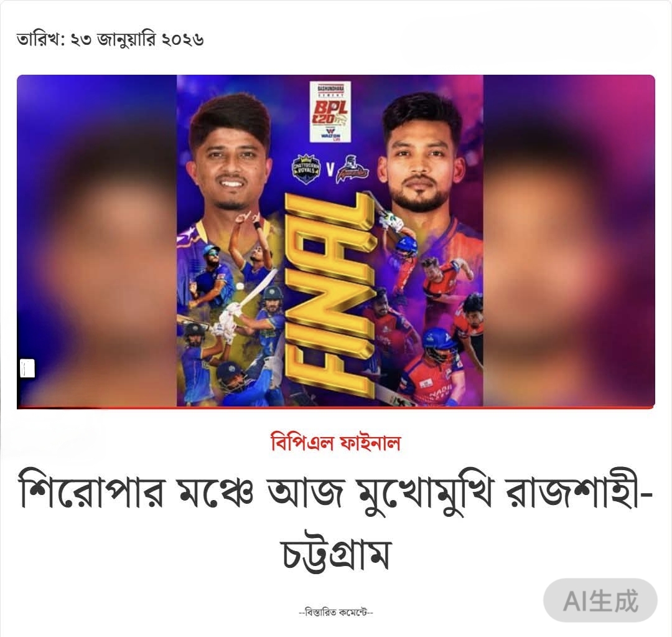
Task: Click the blurred panel right of poster
Action: pyautogui.click(x=569, y=240)
